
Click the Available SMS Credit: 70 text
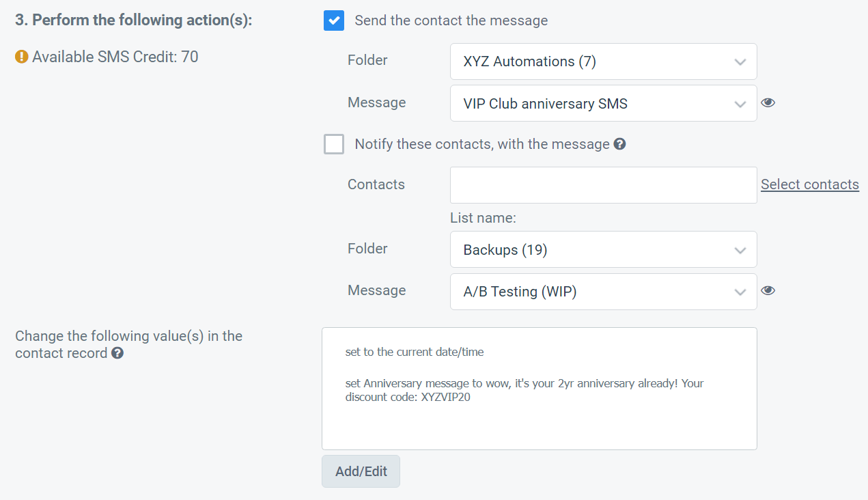[115, 57]
